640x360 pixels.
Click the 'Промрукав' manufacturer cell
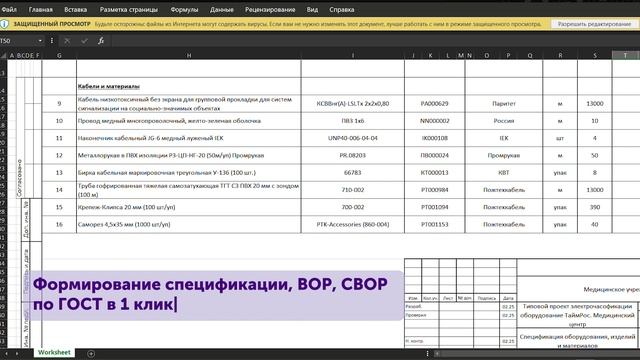click(x=504, y=156)
